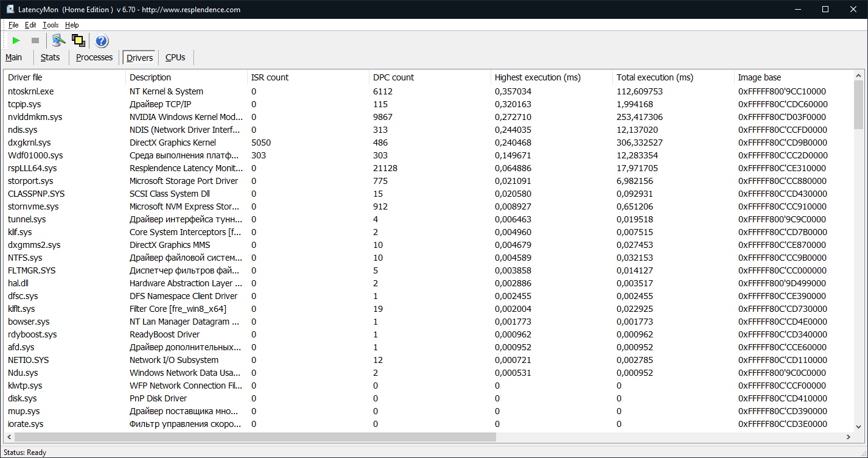Sort by Driver file column header
This screenshot has height=458, width=868.
click(65, 77)
